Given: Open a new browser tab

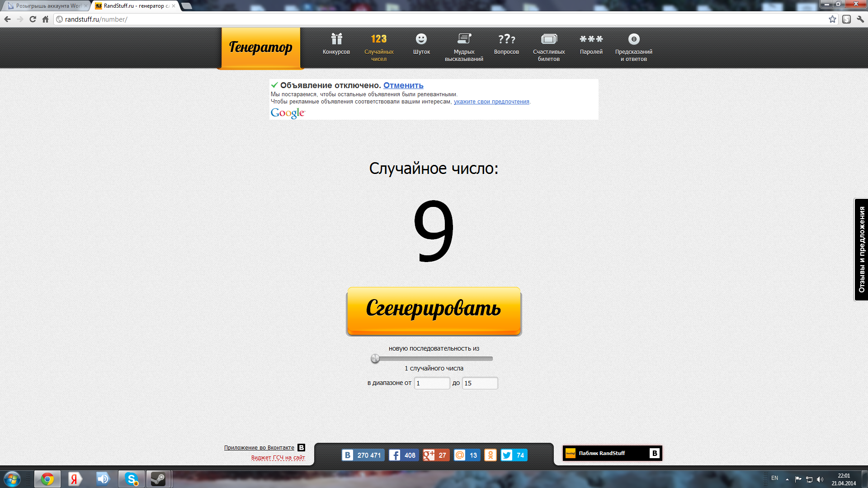Looking at the screenshot, I should (187, 6).
